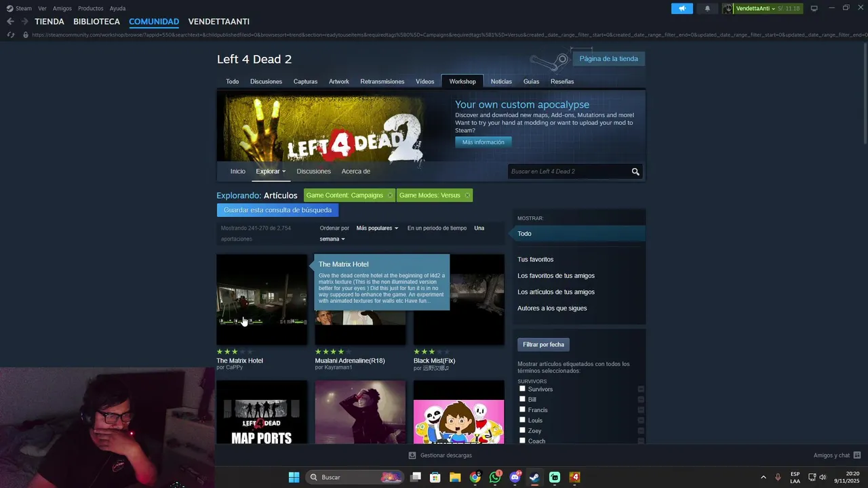Expand the Explorar dropdown

click(x=271, y=171)
